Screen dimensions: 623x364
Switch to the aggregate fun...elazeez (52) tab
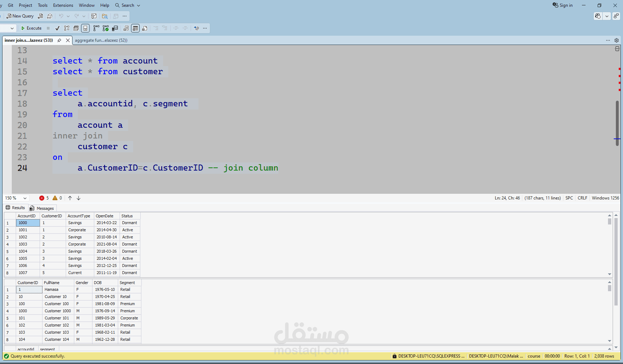point(101,40)
